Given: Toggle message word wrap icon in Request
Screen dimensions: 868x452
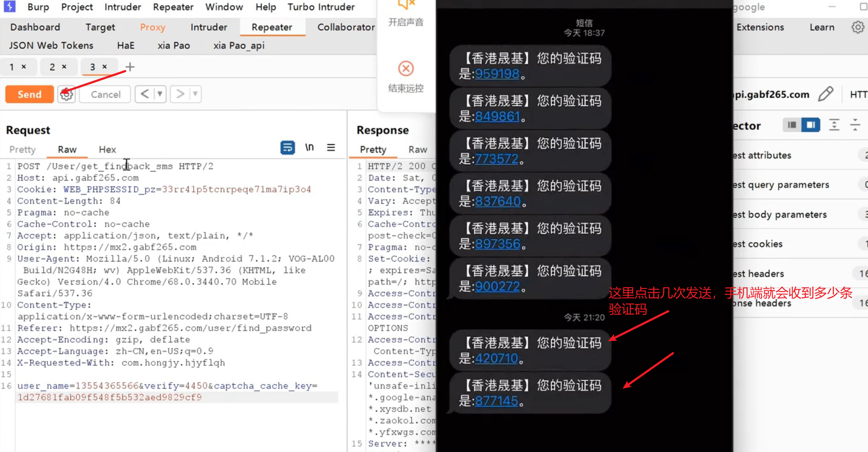Looking at the screenshot, I should click(x=287, y=148).
